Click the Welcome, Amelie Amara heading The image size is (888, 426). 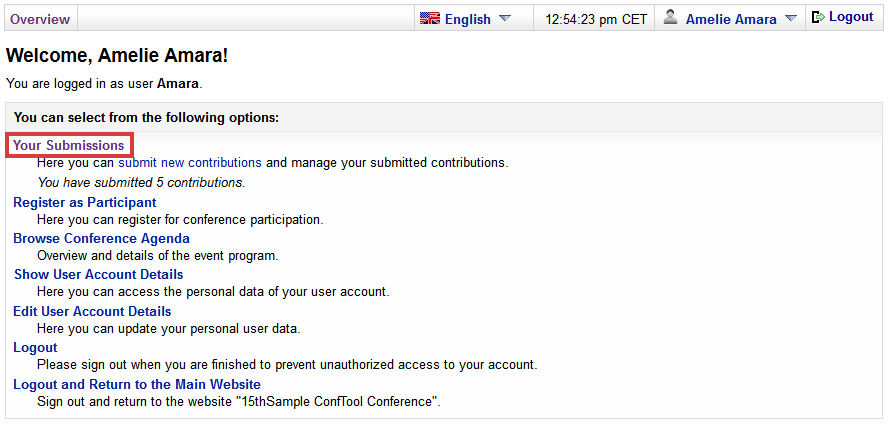click(x=117, y=56)
